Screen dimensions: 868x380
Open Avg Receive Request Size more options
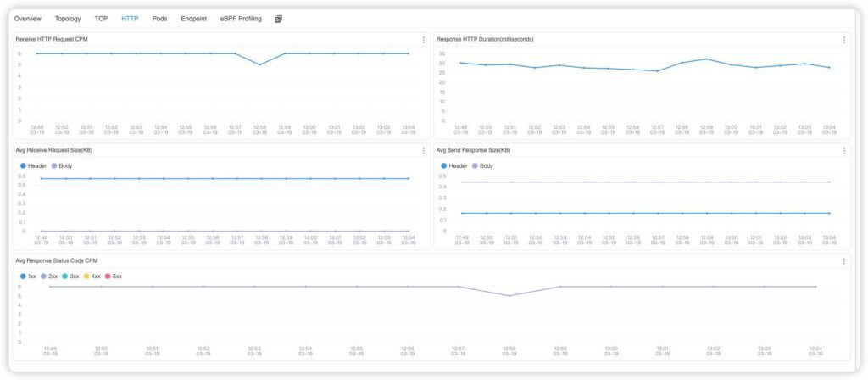424,151
